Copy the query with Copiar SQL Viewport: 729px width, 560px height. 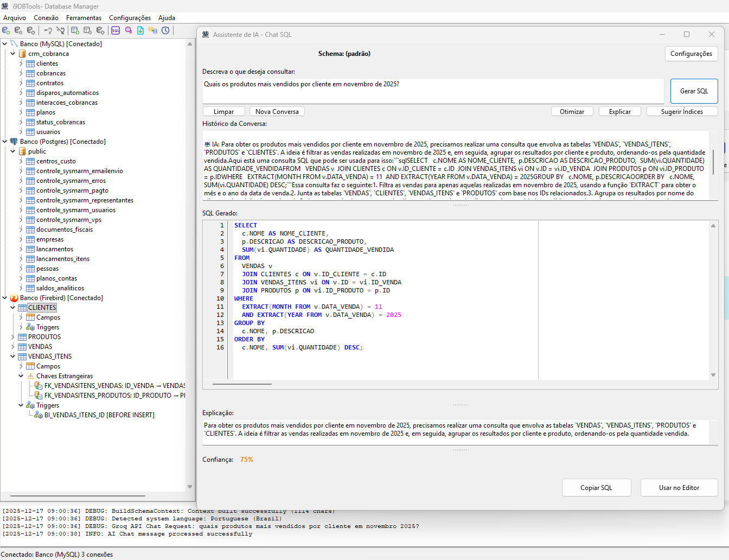(x=597, y=487)
